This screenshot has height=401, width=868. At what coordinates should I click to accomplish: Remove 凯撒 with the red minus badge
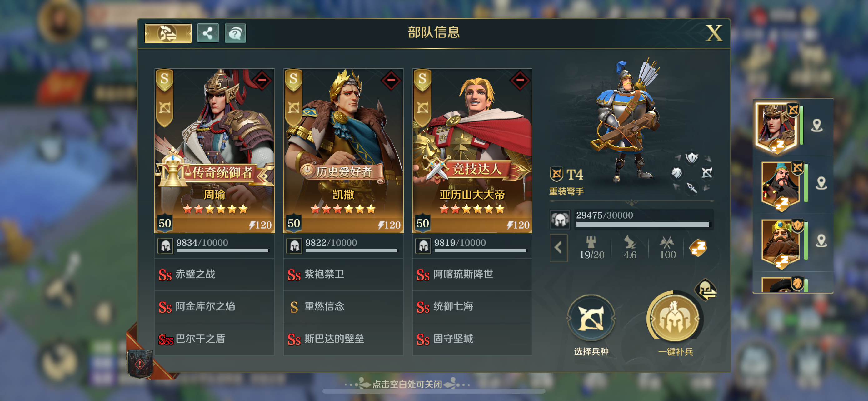[x=391, y=80]
